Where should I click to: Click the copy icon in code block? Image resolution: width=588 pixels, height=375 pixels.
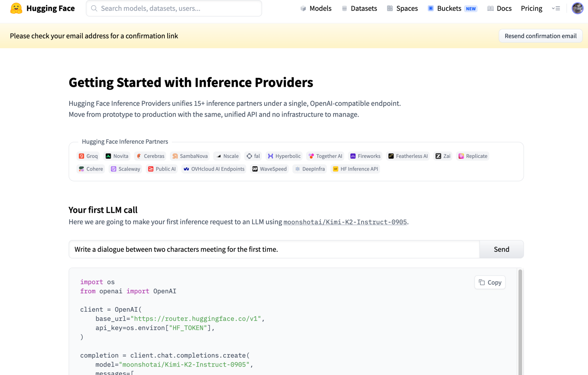click(482, 283)
